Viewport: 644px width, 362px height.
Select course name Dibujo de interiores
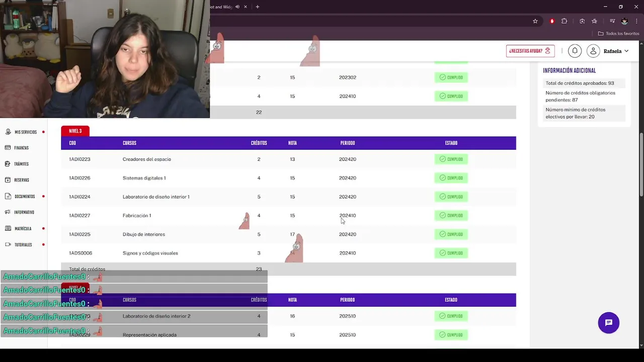point(144,234)
